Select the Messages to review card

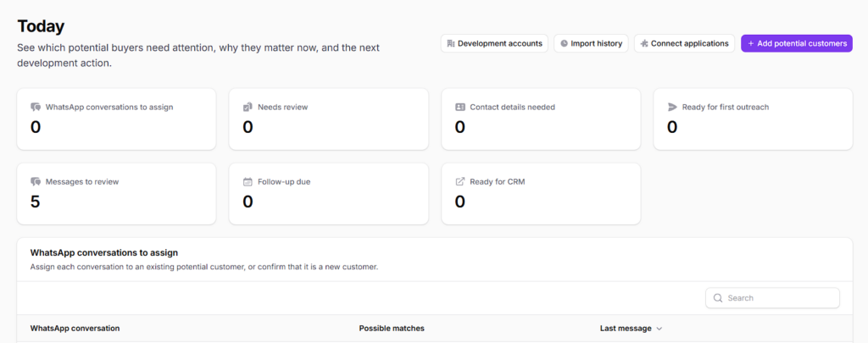tap(116, 194)
